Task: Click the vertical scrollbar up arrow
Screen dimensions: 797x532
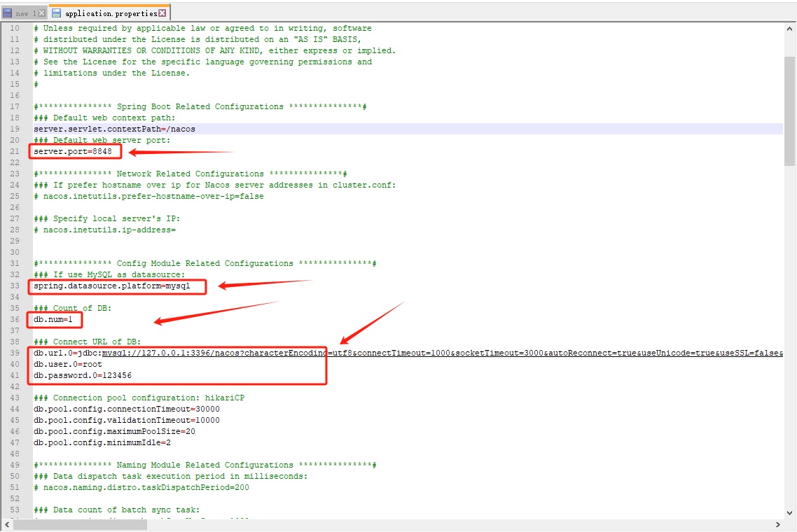Action: pyautogui.click(x=789, y=29)
